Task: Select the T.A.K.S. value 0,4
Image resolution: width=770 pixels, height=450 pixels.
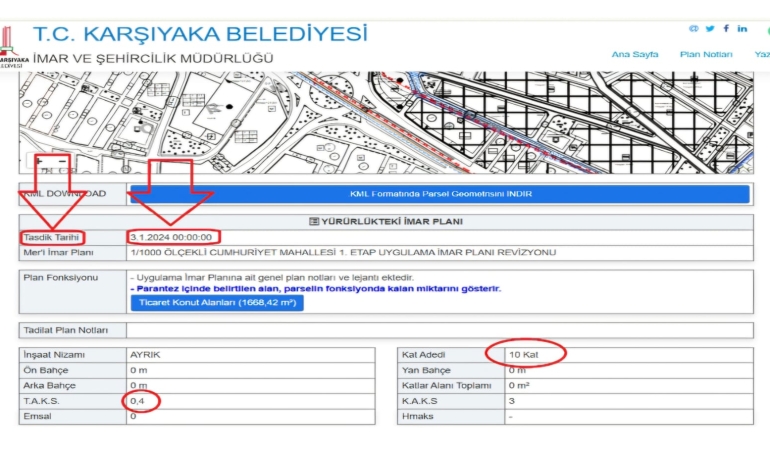Action: (x=138, y=401)
